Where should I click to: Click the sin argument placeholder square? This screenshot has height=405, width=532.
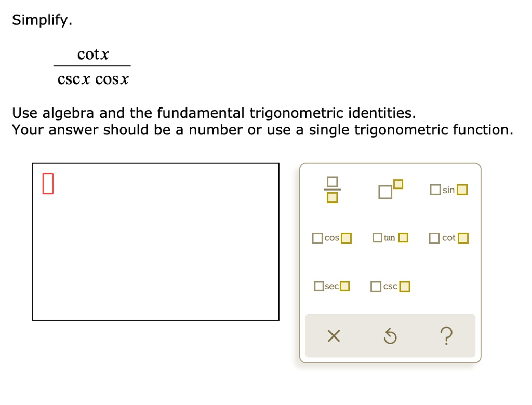click(x=461, y=190)
